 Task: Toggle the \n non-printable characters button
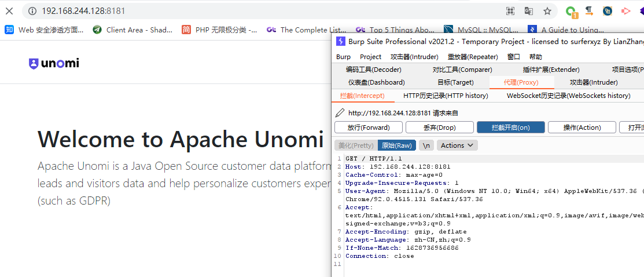426,145
